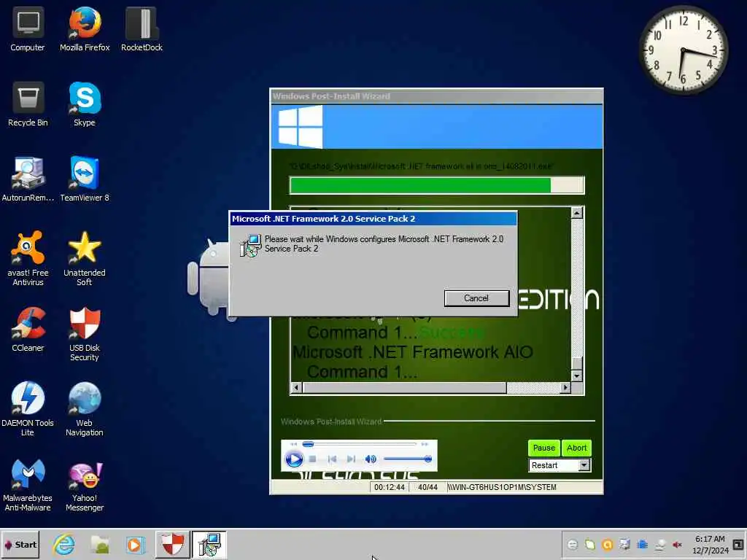Click the Windows logo in wizard banner

(x=300, y=126)
